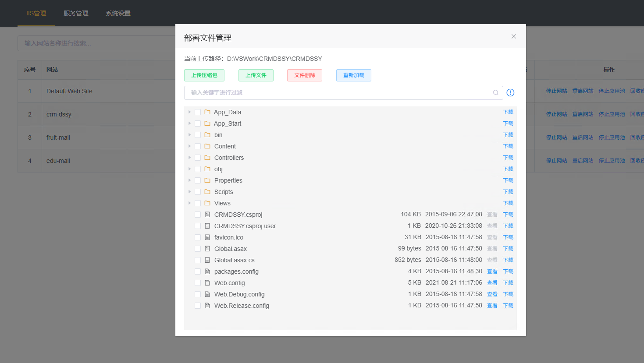Click the Controllers folder icon

[x=207, y=158]
